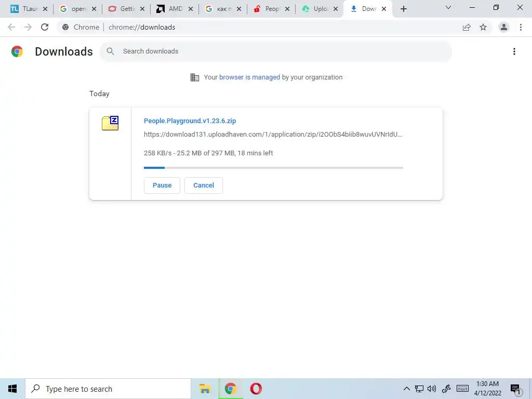Click the '18 mins left' status text
This screenshot has width=532, height=399.
pos(255,153)
